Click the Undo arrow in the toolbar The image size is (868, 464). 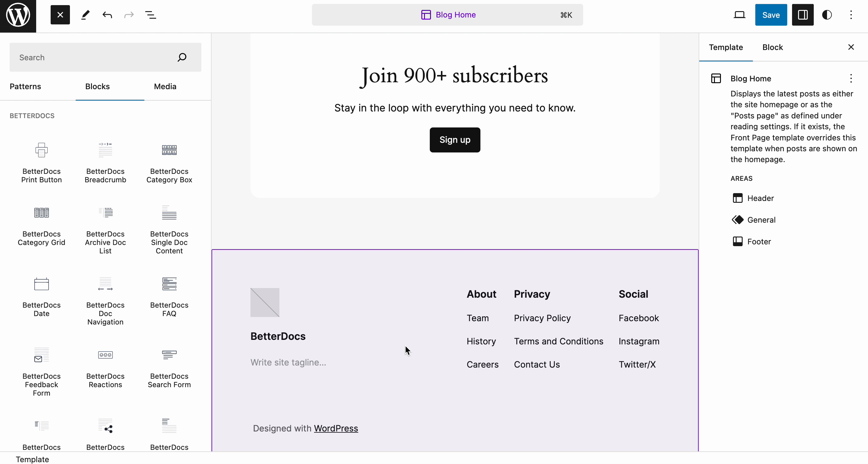coord(107,15)
